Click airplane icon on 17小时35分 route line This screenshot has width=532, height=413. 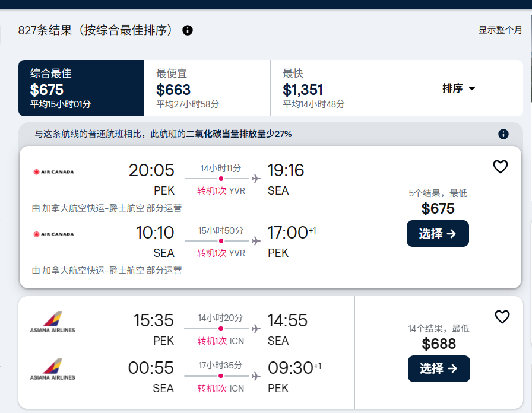click(x=256, y=376)
